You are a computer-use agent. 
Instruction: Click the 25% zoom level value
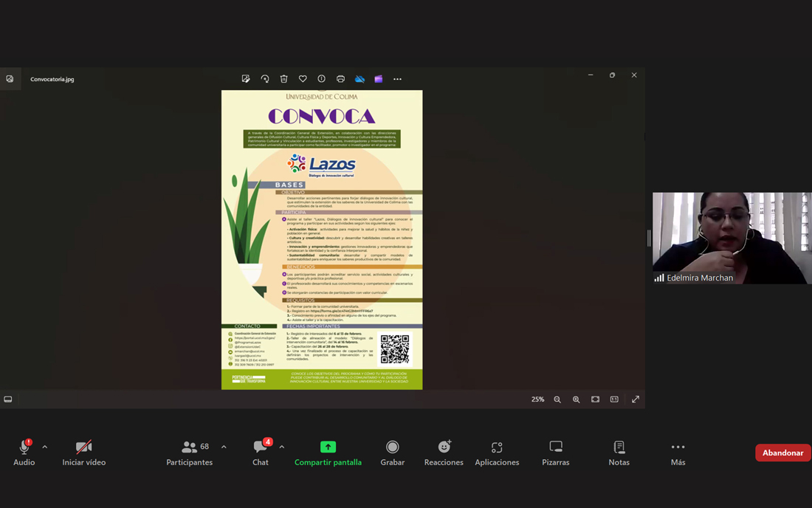537,399
